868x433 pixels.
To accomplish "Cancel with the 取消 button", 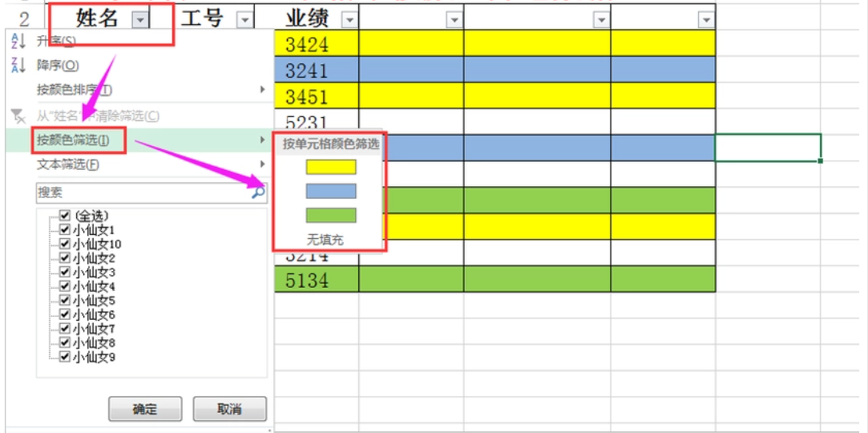I will point(230,409).
